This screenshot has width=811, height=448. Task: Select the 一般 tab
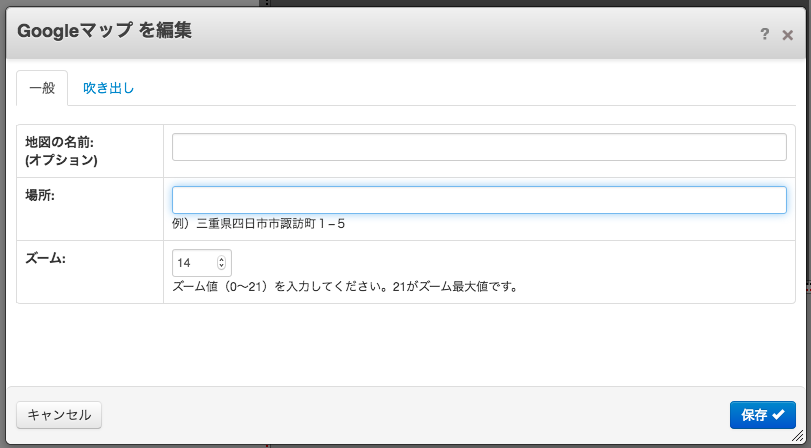click(x=42, y=88)
